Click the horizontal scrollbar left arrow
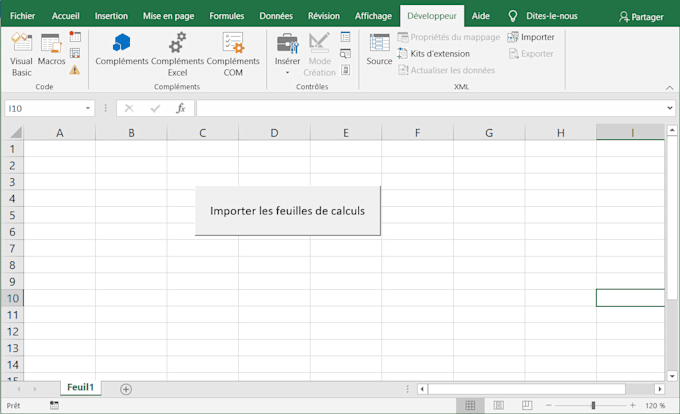The height and width of the screenshot is (414, 680). (x=422, y=389)
